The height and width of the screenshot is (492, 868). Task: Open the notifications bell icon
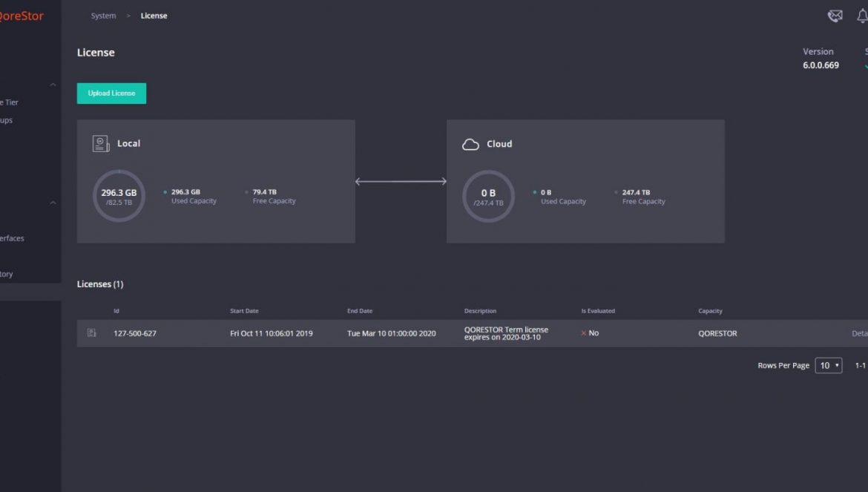[863, 16]
